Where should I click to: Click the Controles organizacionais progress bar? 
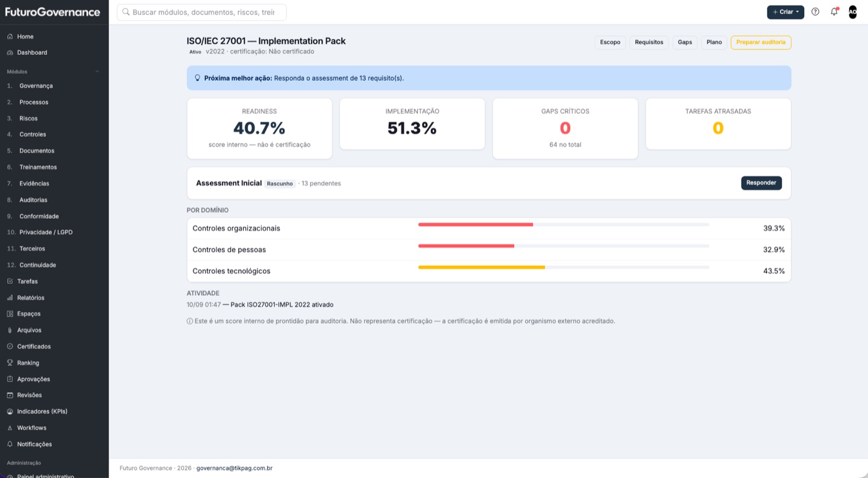pos(564,225)
